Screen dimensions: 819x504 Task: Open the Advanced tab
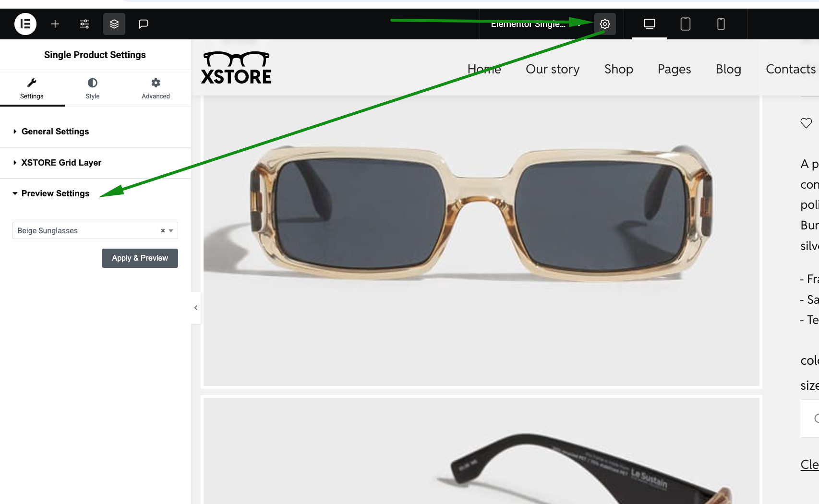(x=156, y=89)
